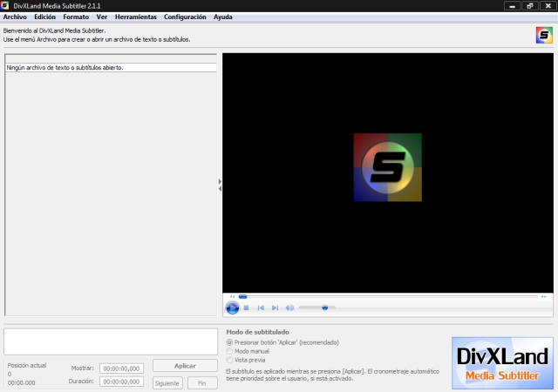This screenshot has width=558, height=392.
Task: Skip to next track in player
Action: point(275,308)
